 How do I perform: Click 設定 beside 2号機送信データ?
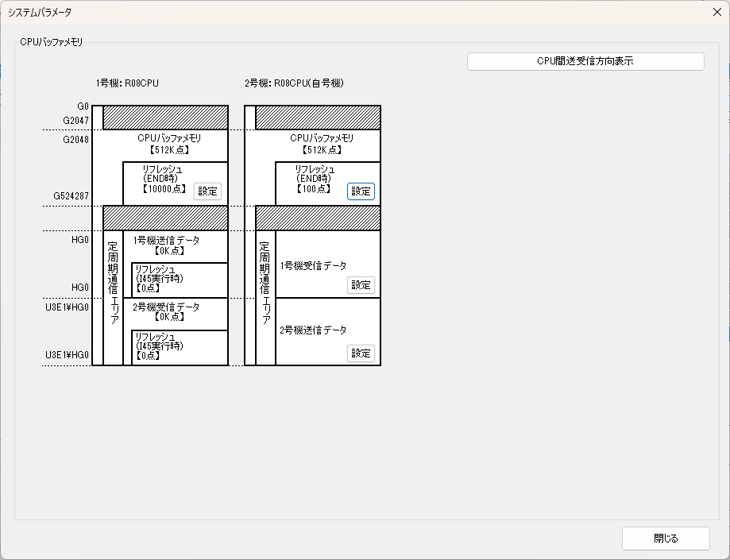(x=361, y=353)
